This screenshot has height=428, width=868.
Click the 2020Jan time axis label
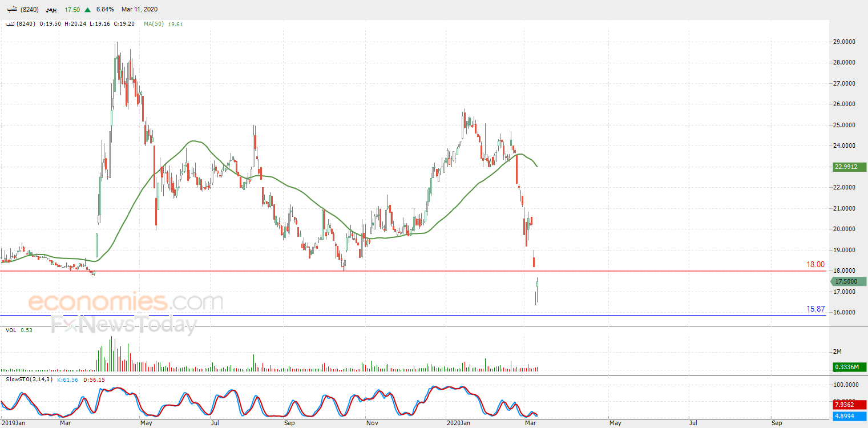(x=458, y=423)
